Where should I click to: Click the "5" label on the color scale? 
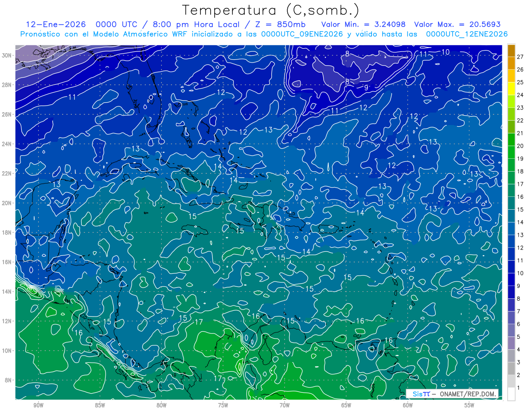[x=518, y=337]
